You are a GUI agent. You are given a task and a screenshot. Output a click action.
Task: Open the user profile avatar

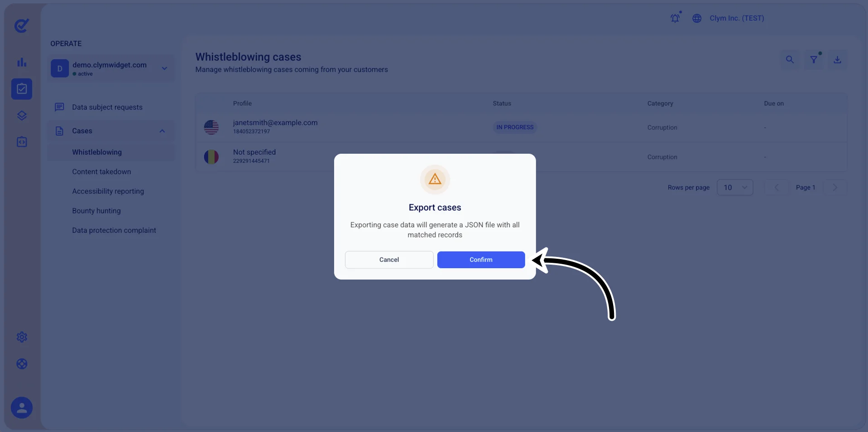point(22,408)
